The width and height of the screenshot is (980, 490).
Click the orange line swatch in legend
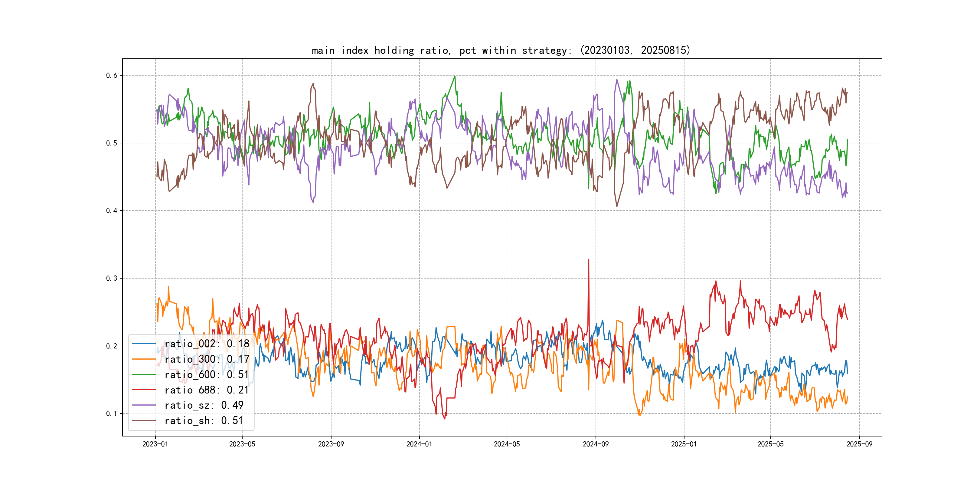(x=144, y=359)
